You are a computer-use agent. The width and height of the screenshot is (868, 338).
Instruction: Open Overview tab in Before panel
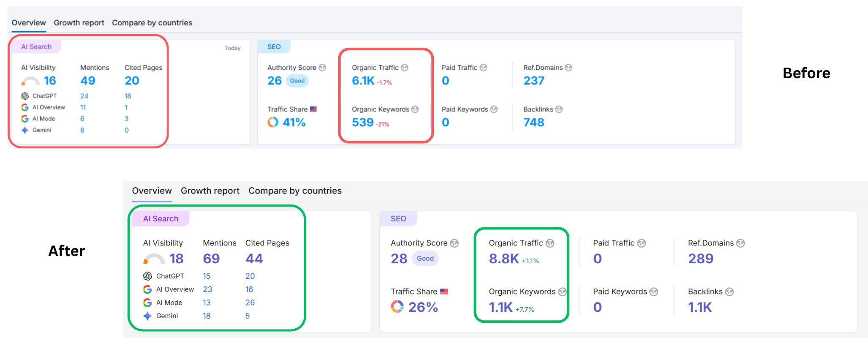29,23
